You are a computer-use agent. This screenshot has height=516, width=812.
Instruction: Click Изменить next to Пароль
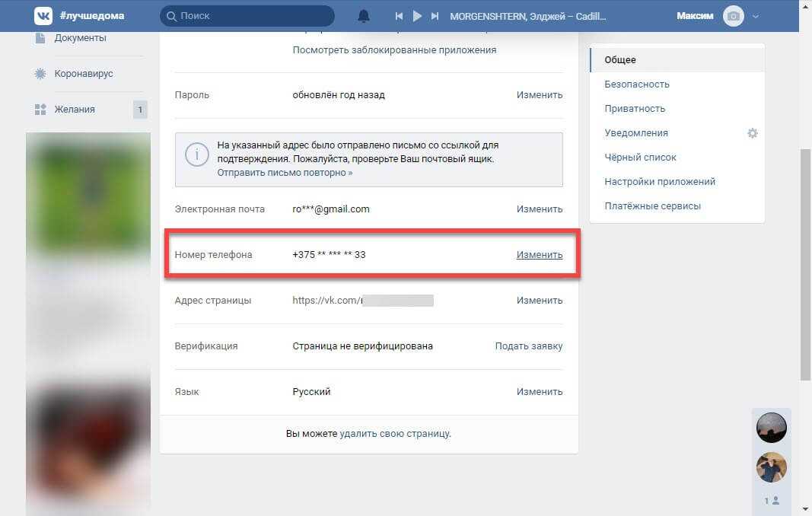pyautogui.click(x=539, y=95)
